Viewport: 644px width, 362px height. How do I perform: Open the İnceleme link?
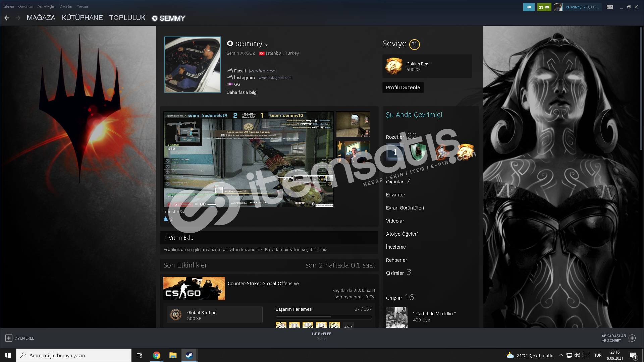coord(396,247)
